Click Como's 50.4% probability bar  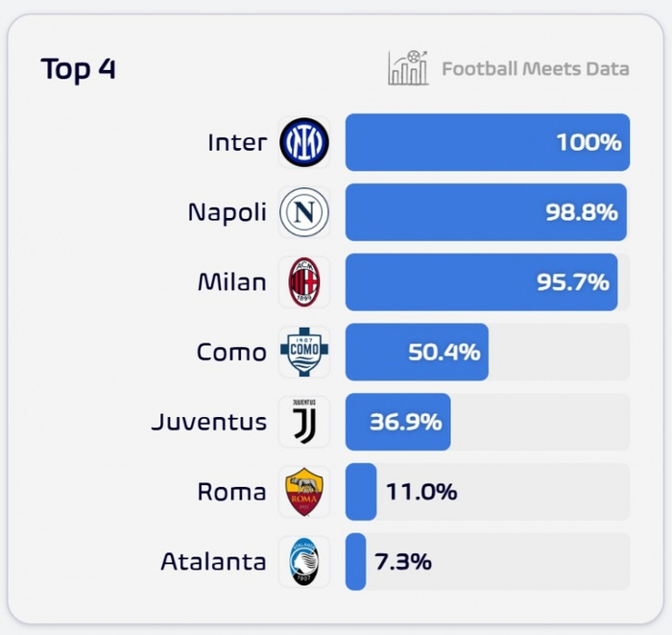(417, 352)
